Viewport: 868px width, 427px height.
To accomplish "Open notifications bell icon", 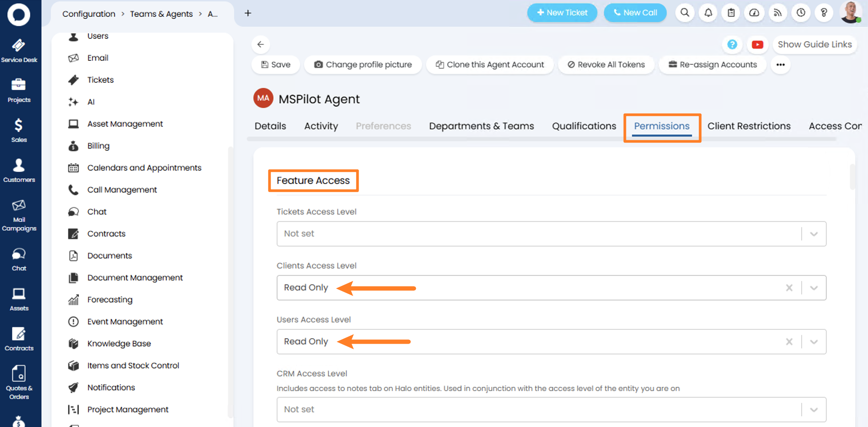I will click(708, 13).
